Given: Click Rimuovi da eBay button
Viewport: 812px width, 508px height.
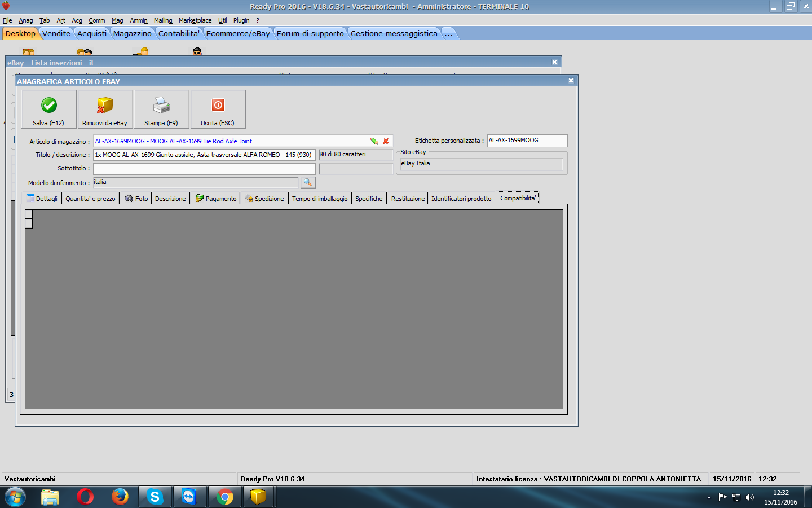Looking at the screenshot, I should pos(105,109).
